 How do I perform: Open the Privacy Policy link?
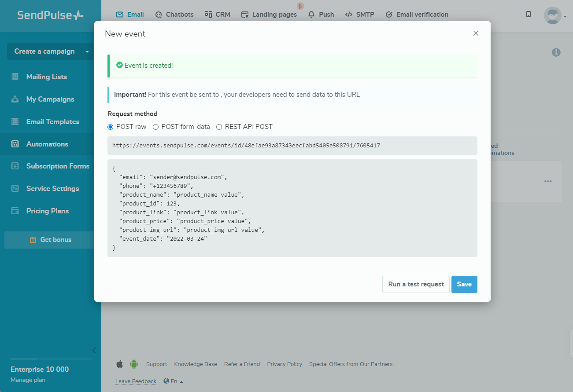click(x=285, y=364)
